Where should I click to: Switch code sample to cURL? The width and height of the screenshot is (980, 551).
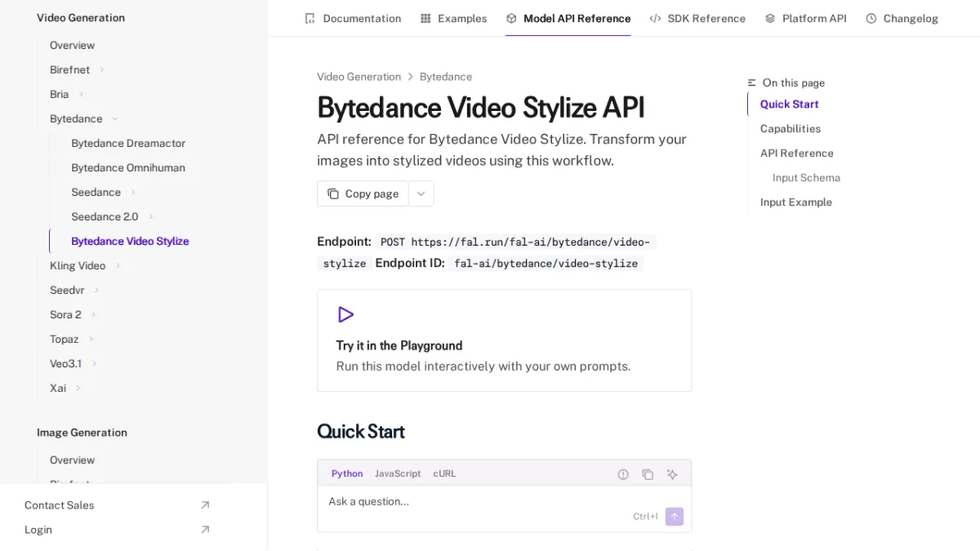(445, 473)
